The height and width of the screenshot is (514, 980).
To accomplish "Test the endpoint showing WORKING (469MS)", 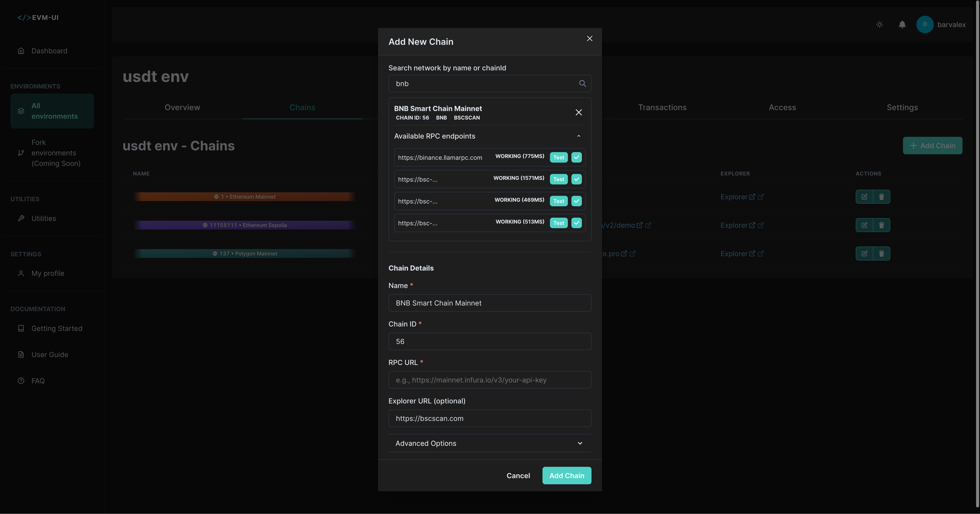I will (558, 201).
